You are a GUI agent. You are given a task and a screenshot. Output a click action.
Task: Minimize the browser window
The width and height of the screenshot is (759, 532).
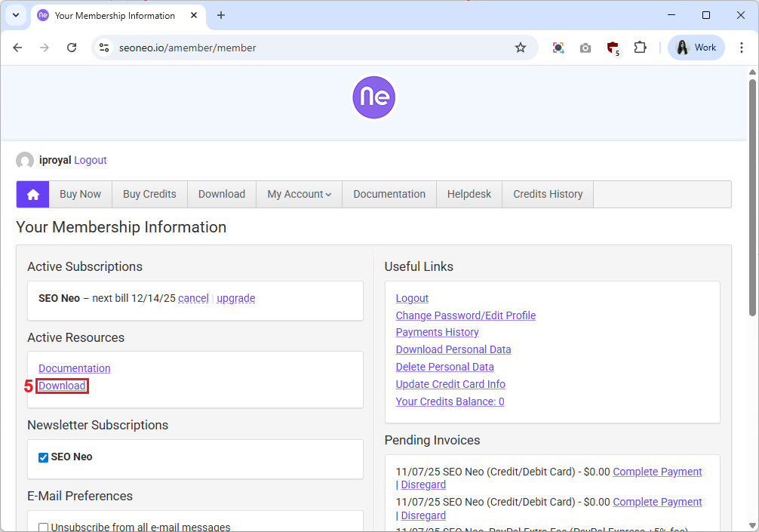(x=671, y=16)
